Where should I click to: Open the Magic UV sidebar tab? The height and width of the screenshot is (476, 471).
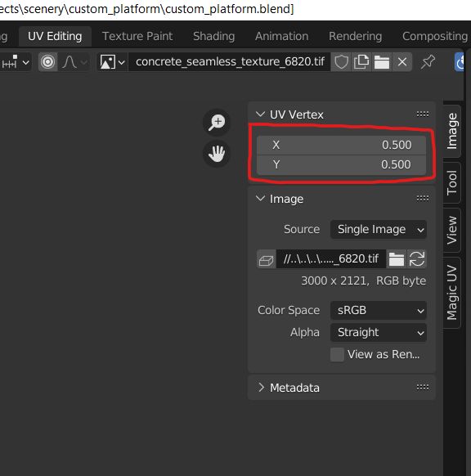click(x=452, y=293)
